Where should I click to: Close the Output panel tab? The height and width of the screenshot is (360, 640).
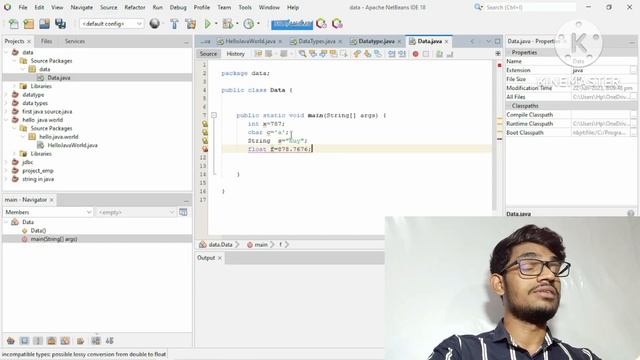tap(220, 258)
